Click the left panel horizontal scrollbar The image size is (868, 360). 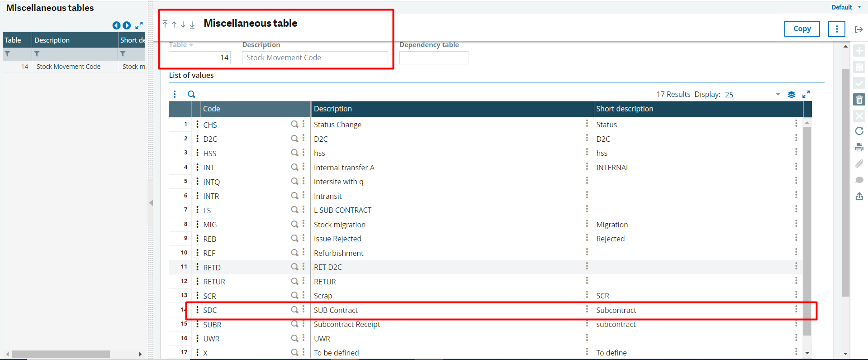tap(61, 354)
